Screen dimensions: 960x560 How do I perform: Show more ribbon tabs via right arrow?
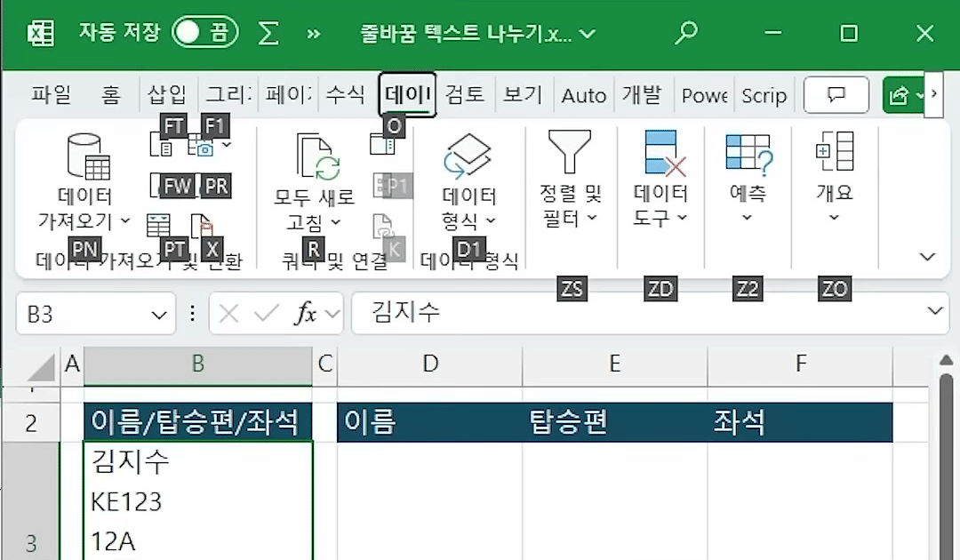tap(933, 94)
